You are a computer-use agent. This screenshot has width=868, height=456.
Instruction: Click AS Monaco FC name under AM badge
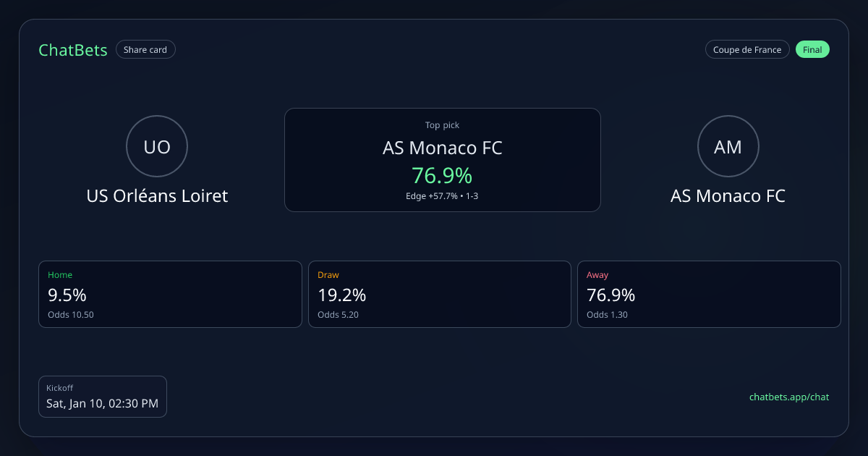click(x=728, y=196)
